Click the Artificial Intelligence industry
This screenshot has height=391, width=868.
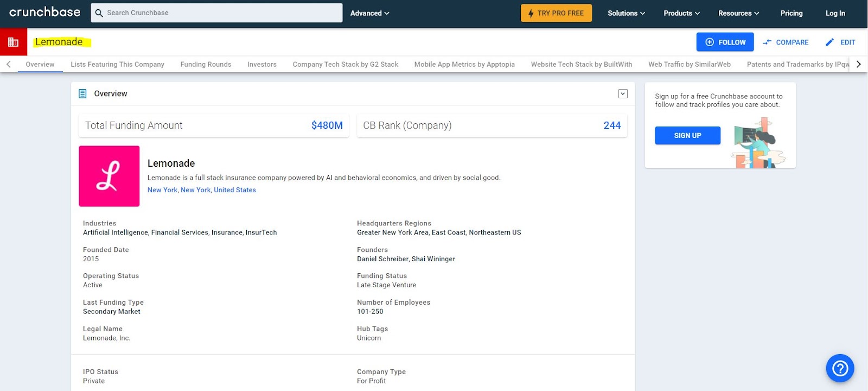[x=116, y=232]
